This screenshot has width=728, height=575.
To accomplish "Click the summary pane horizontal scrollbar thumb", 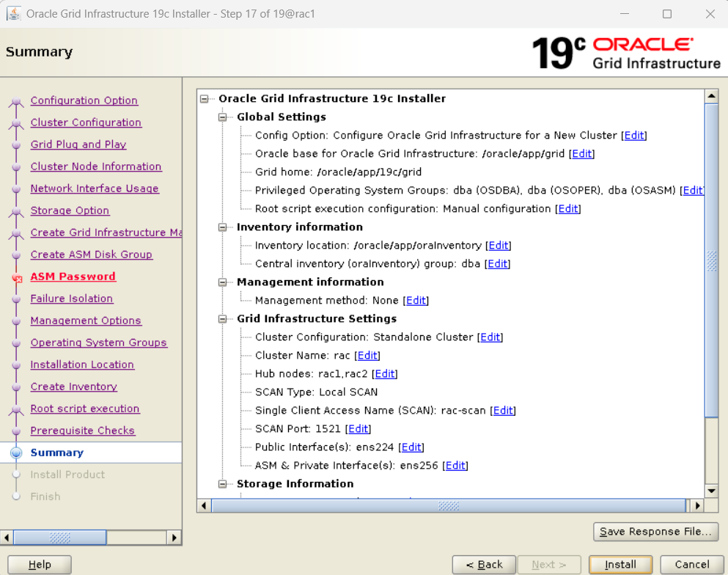I will click(449, 505).
